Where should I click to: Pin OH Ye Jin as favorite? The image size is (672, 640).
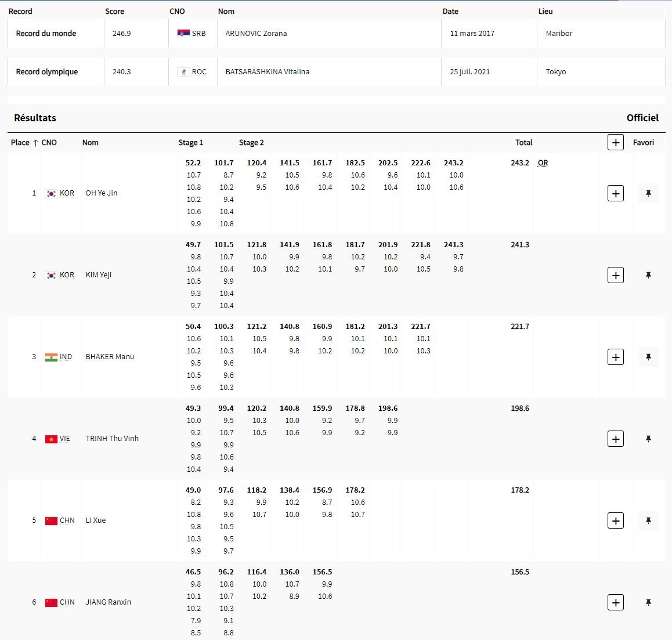[x=648, y=193]
